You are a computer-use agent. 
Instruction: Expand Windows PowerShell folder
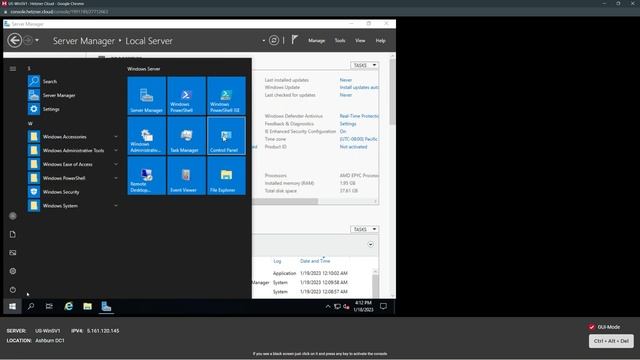[x=73, y=178]
